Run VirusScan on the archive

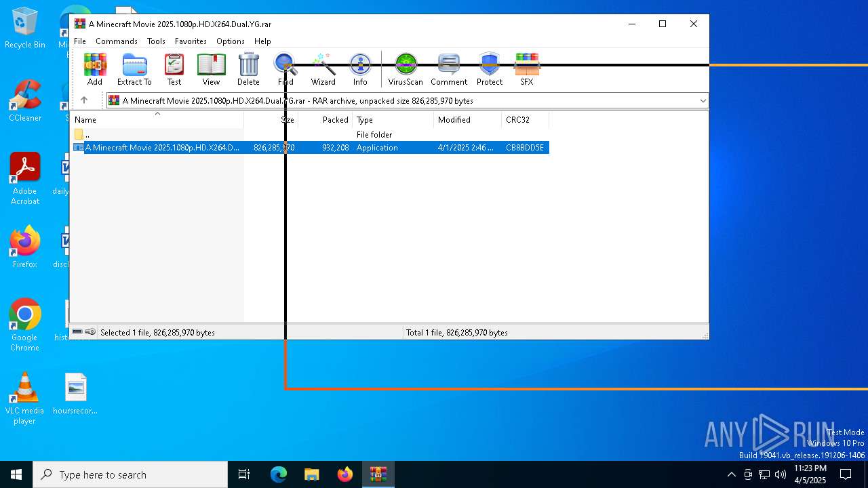coord(406,69)
